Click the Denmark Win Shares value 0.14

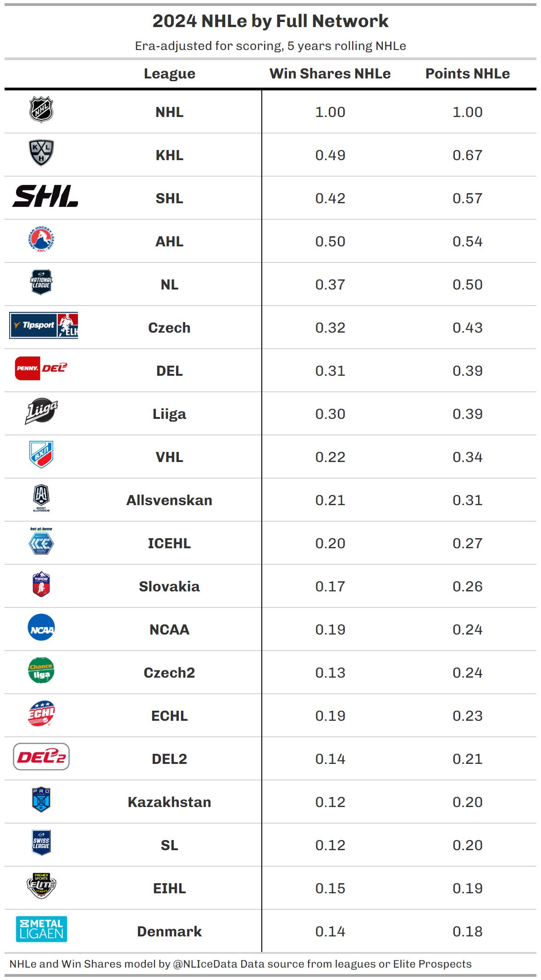[x=330, y=931]
